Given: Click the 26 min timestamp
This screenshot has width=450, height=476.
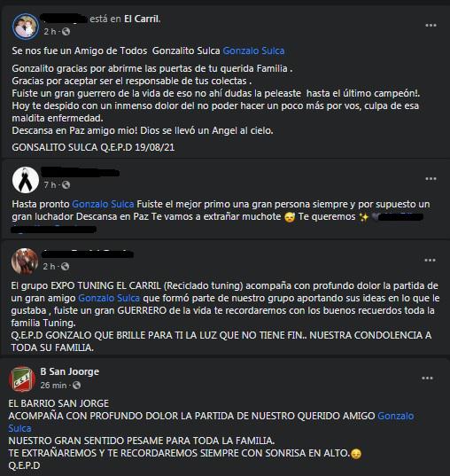Looking at the screenshot, I should point(53,386).
